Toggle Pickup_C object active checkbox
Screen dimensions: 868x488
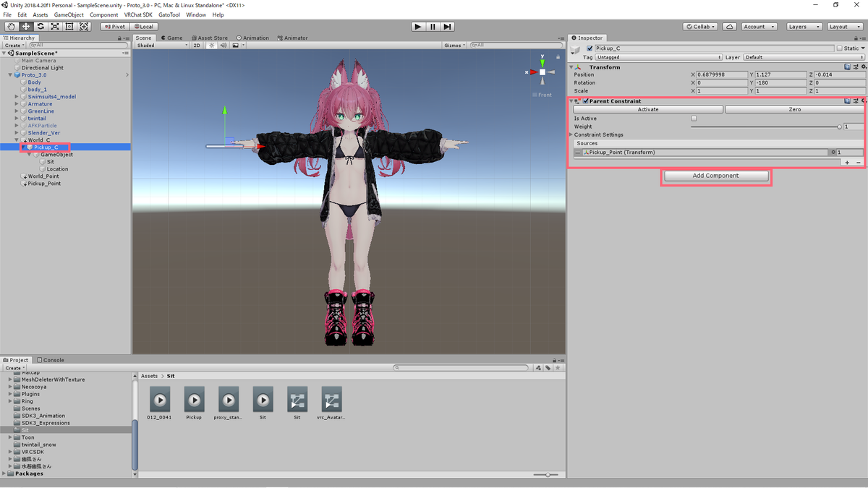coord(590,48)
